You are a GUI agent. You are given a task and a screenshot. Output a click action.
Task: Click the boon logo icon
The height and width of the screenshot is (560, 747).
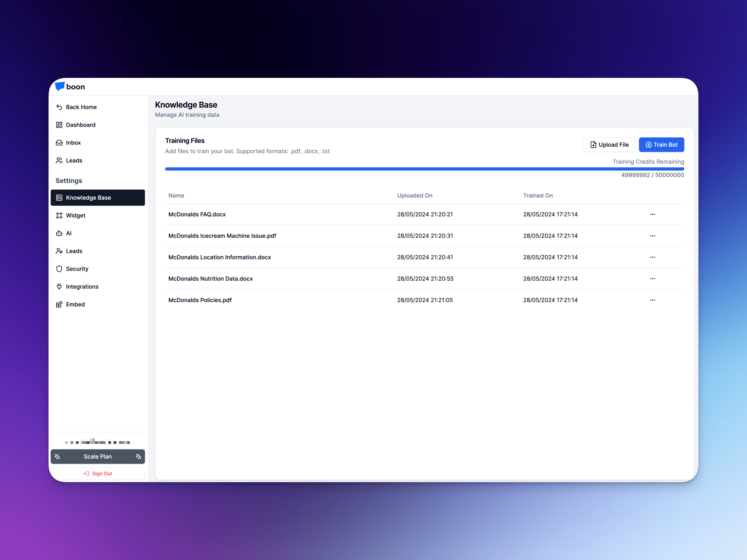(x=60, y=87)
